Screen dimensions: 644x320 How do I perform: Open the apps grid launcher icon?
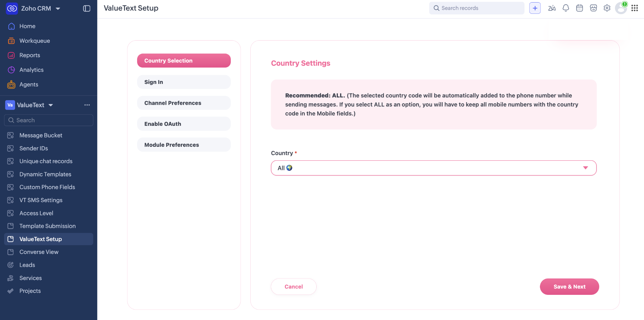(x=635, y=8)
